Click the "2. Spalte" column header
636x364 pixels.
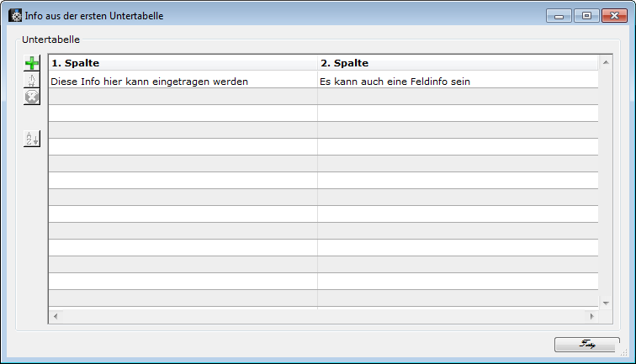[x=457, y=63]
